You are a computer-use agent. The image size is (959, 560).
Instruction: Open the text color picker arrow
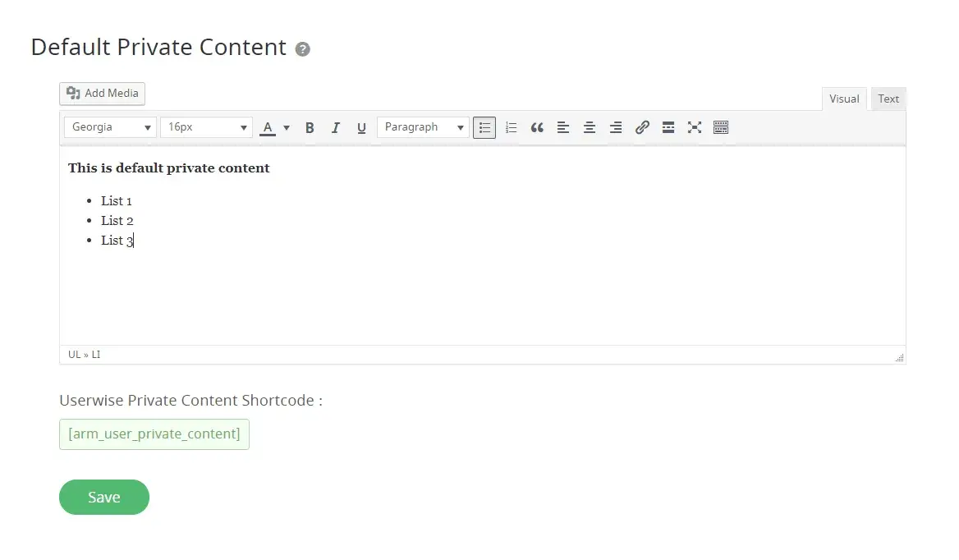(287, 127)
